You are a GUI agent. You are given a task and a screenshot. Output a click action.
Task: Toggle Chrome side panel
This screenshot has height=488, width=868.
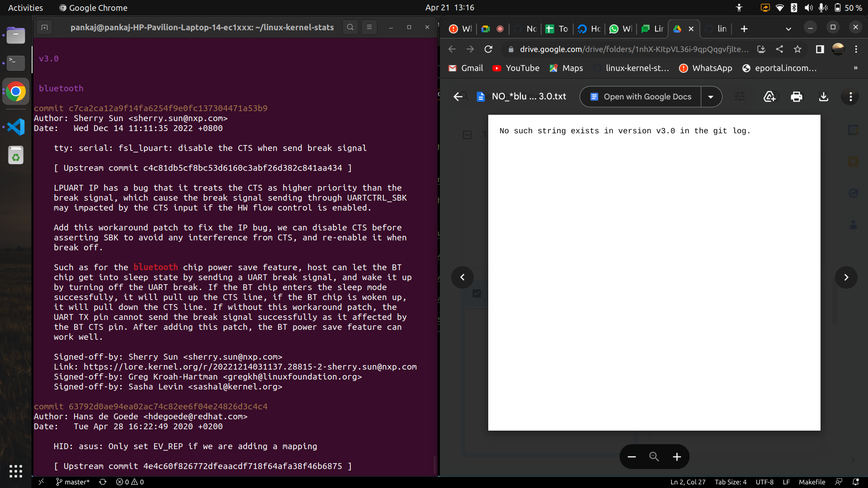[x=820, y=49]
